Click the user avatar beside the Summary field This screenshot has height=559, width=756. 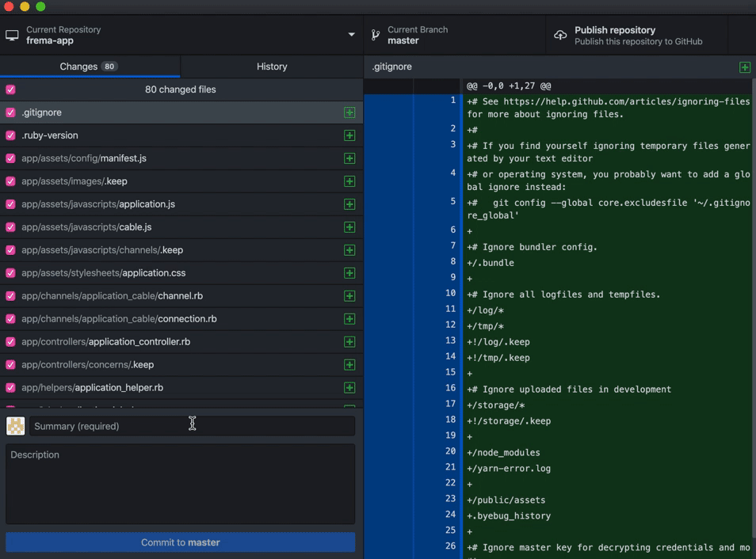tap(16, 426)
